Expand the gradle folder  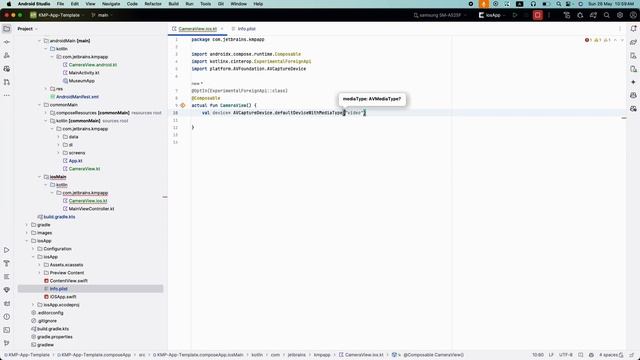tap(27, 225)
